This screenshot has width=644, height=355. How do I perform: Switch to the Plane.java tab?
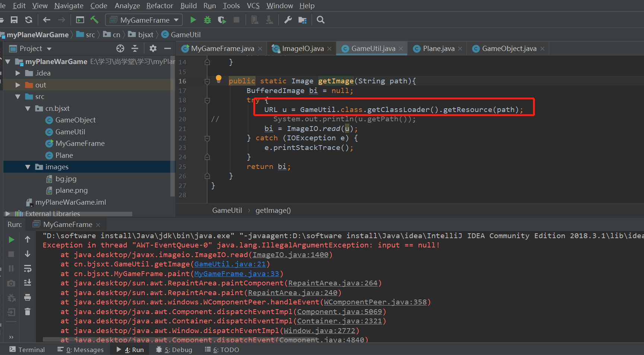438,49
